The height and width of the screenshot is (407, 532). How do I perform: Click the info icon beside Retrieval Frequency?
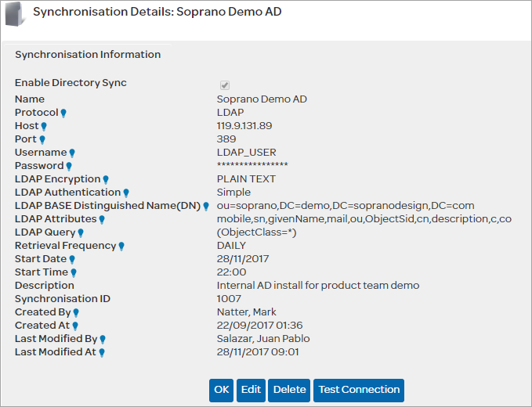[x=122, y=246]
